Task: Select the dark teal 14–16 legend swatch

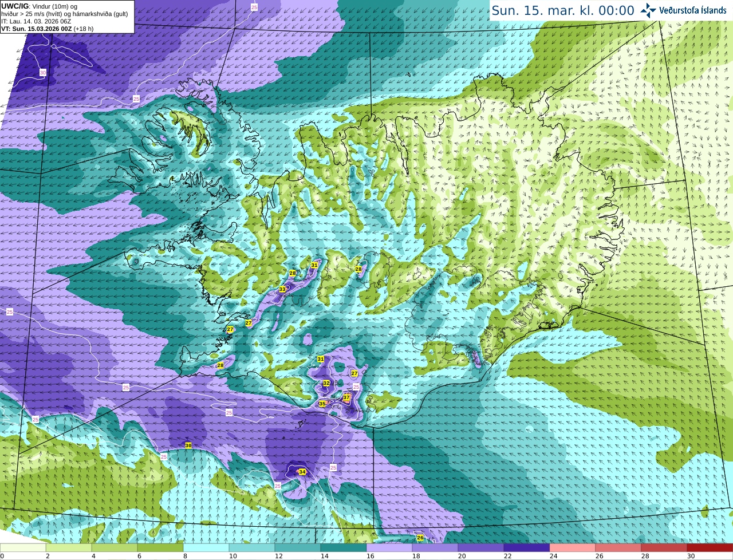Action: [344, 548]
